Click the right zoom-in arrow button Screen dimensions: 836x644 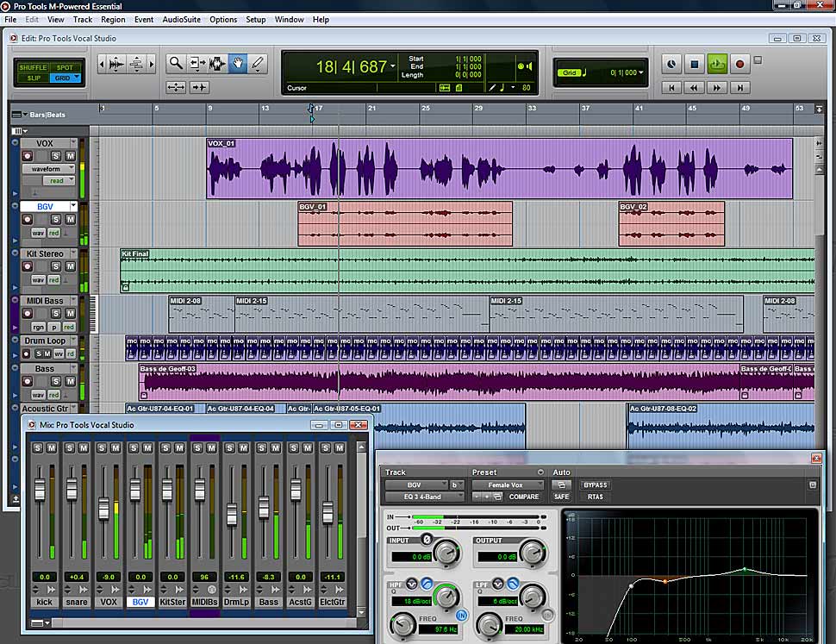(152, 64)
